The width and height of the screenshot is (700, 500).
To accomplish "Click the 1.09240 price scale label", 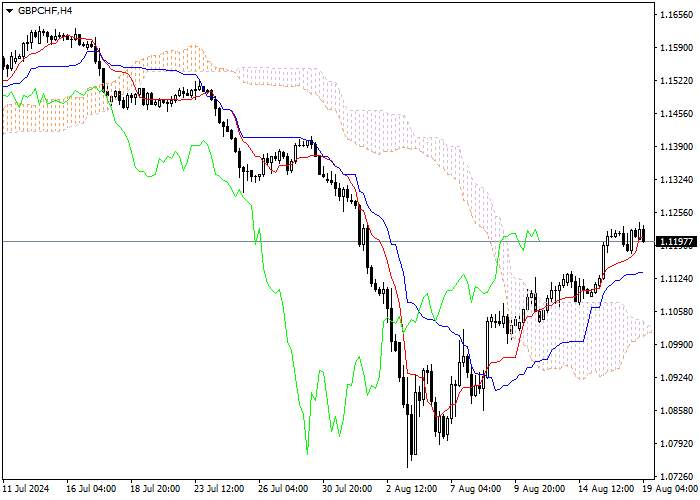I will click(x=676, y=378).
